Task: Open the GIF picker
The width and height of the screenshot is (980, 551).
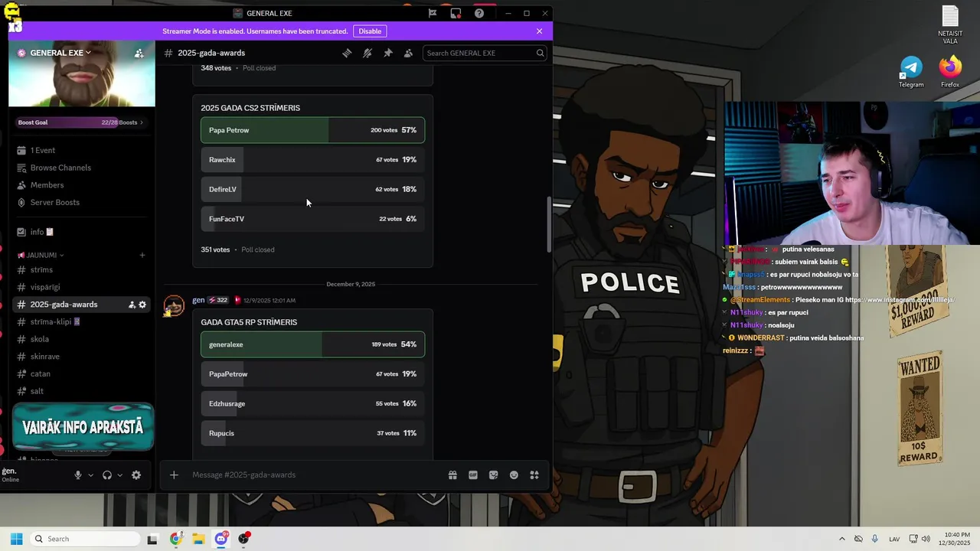Action: click(473, 474)
